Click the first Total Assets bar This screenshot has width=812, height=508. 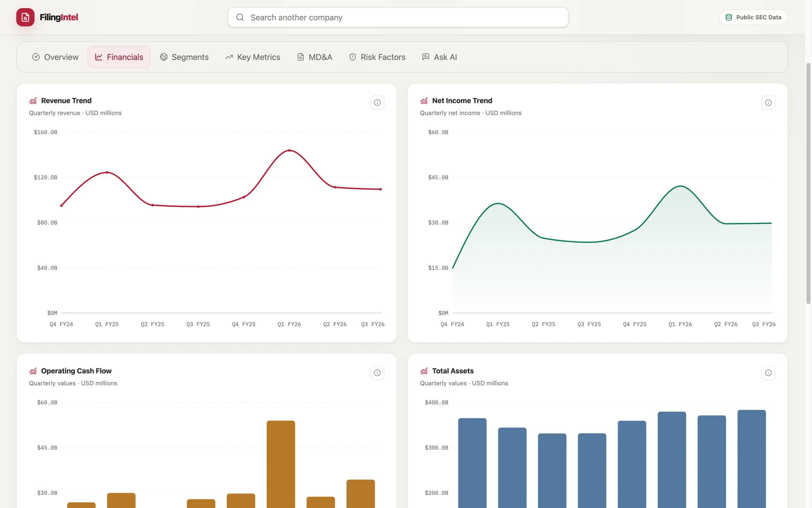(x=472, y=463)
